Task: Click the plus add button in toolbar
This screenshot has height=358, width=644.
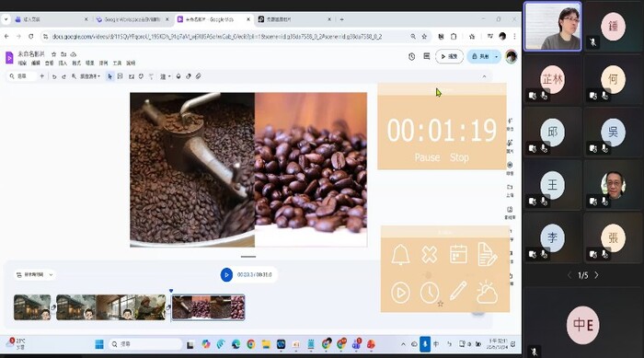Action: (42, 76)
